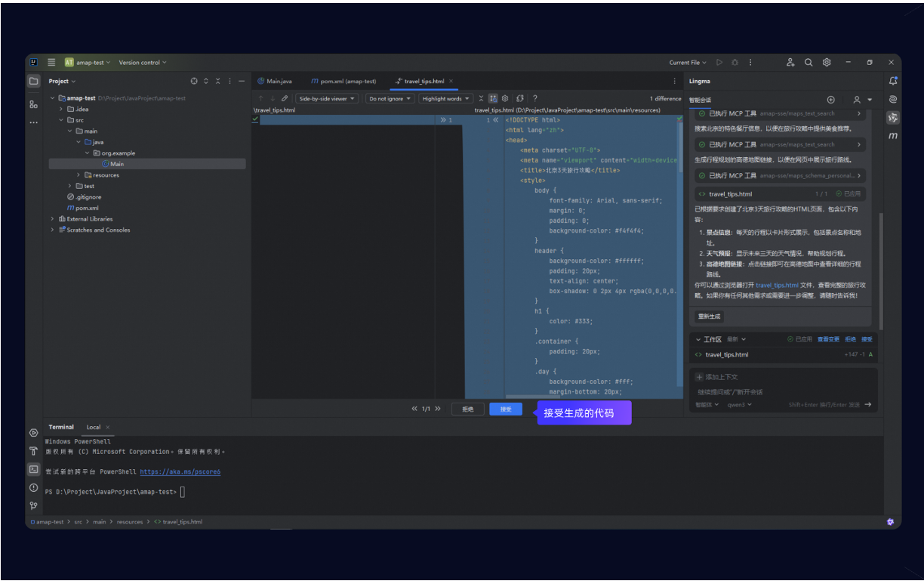Image resolution: width=924 pixels, height=584 pixels.
Task: Switch to Main.java editor tab
Action: click(x=274, y=81)
